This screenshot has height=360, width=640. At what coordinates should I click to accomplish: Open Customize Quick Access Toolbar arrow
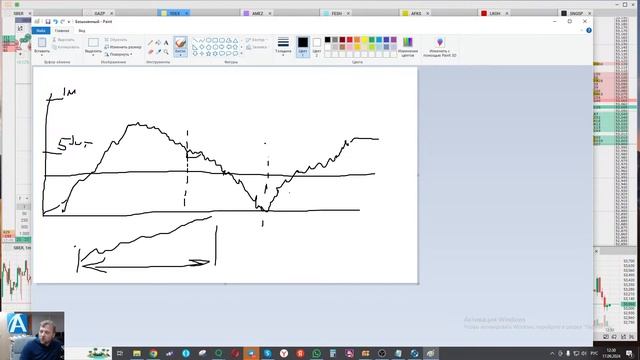pos(69,22)
